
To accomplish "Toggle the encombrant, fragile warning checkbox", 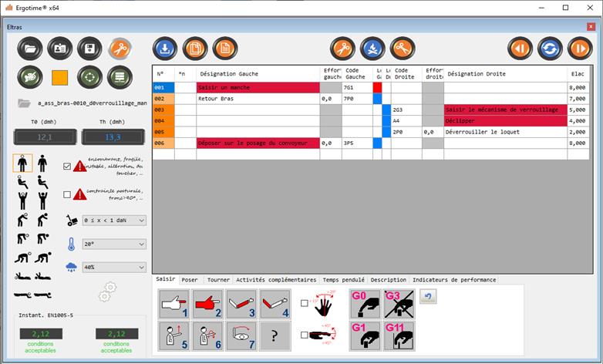I will (67, 167).
